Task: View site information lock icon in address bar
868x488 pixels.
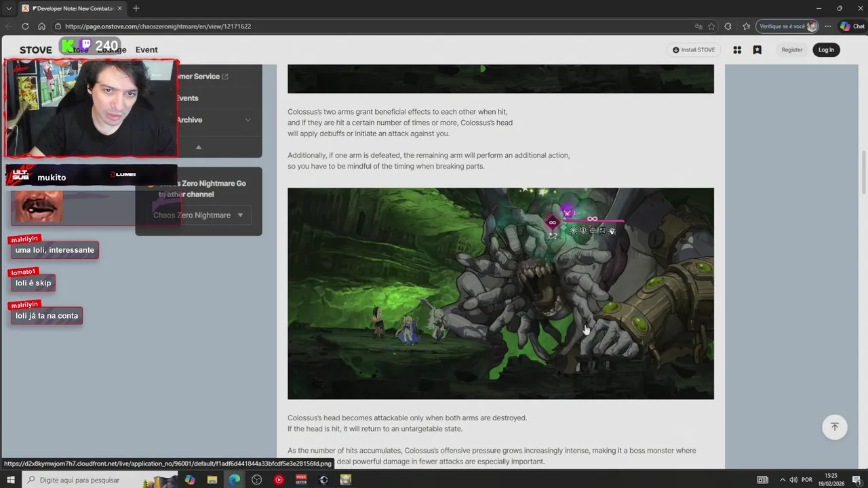Action: tap(60, 26)
